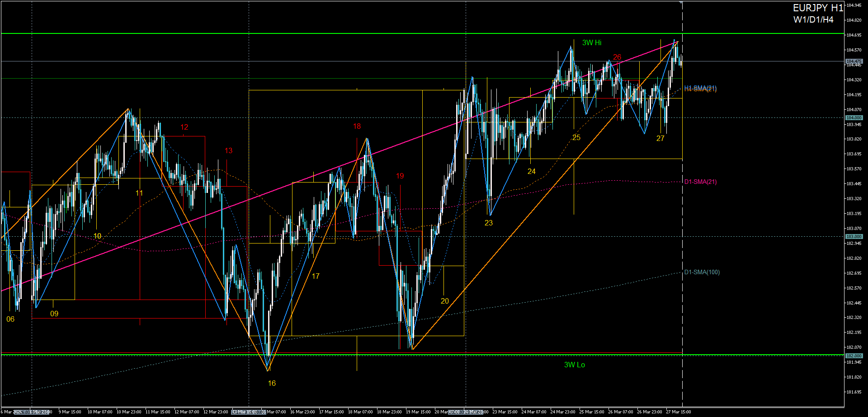Click the 27 Mar 15:00 time axis label
This screenshot has width=868, height=417.
pos(678,412)
